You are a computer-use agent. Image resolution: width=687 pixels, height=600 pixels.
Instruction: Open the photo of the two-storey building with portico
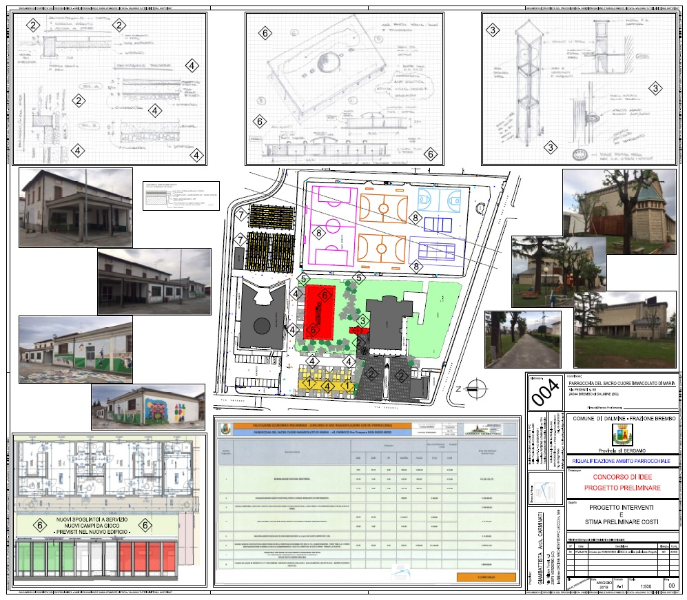click(75, 207)
